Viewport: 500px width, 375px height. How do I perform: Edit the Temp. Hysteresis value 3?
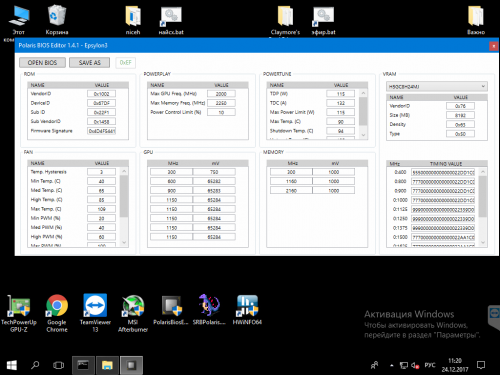(x=102, y=172)
